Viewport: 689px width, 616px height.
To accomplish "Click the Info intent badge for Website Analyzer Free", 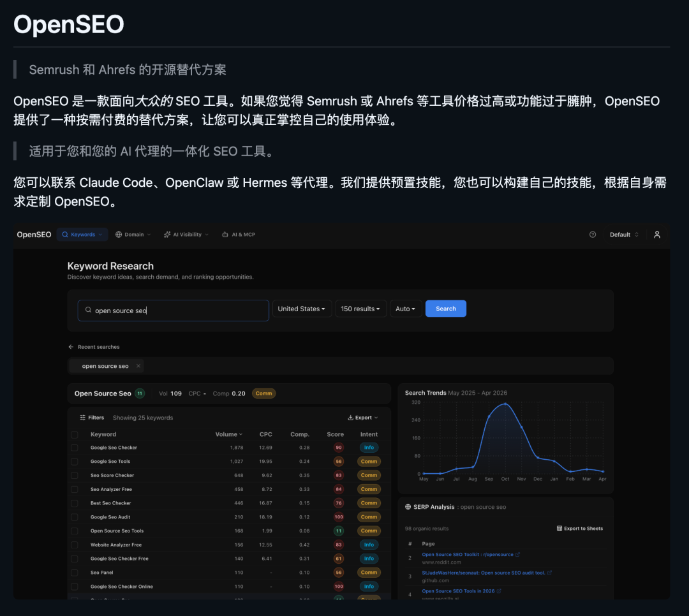I will click(x=369, y=545).
